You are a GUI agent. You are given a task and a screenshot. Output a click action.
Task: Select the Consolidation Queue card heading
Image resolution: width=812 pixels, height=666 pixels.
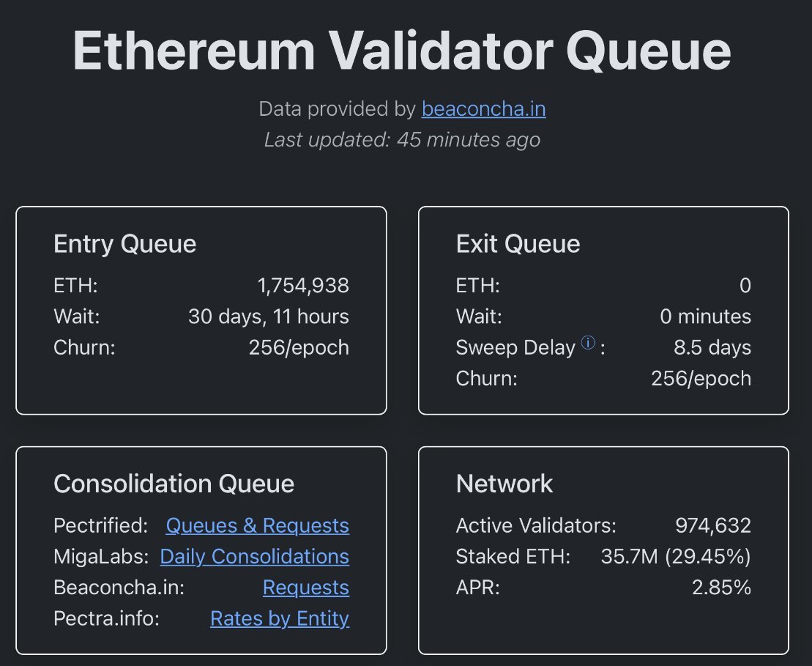click(x=174, y=484)
